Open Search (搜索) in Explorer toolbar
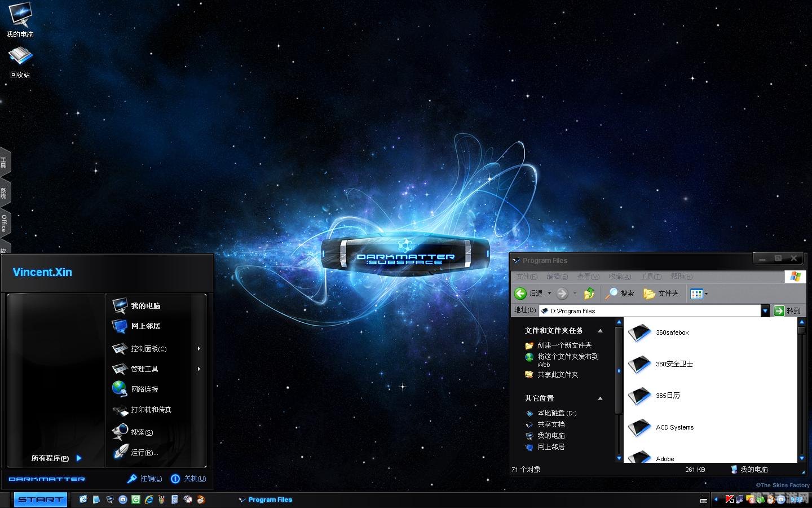This screenshot has width=812, height=508. coord(620,293)
